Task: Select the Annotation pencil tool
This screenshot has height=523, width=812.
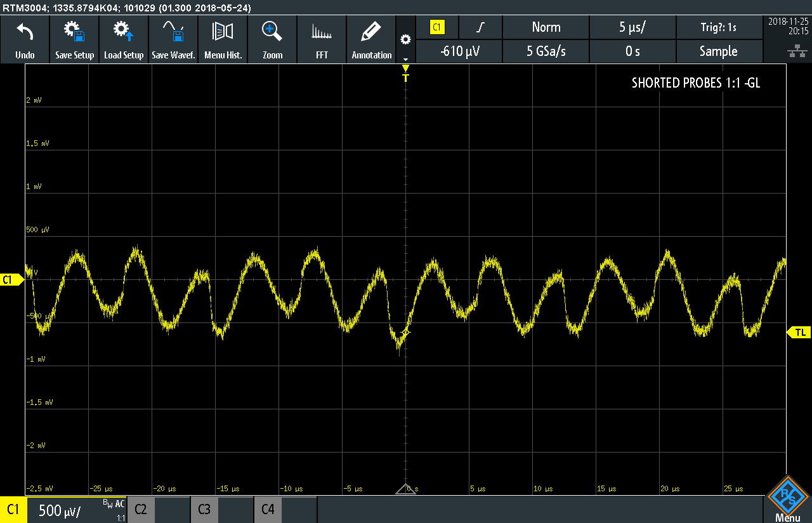Action: click(x=371, y=32)
